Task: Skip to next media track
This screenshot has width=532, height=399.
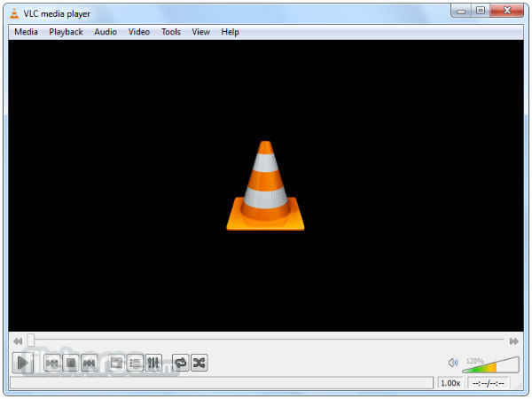Action: (90, 363)
